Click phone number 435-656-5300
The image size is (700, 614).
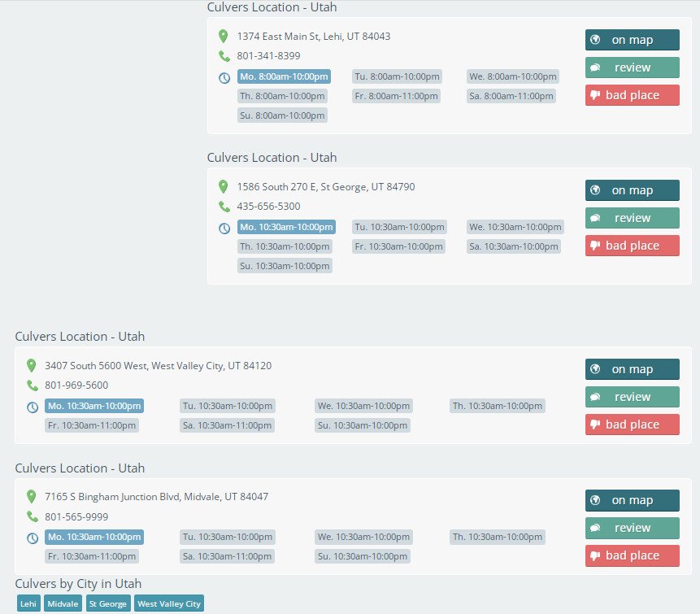tap(268, 207)
